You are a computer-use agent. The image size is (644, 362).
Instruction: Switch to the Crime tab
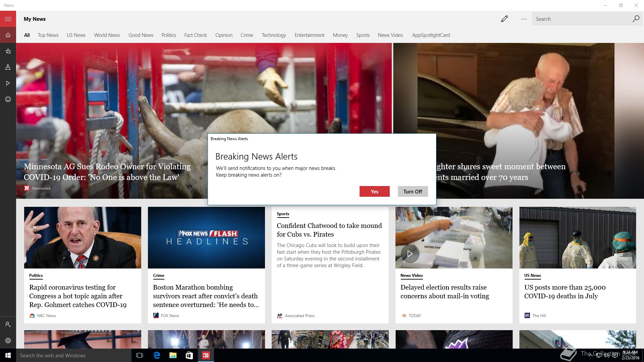pos(247,35)
